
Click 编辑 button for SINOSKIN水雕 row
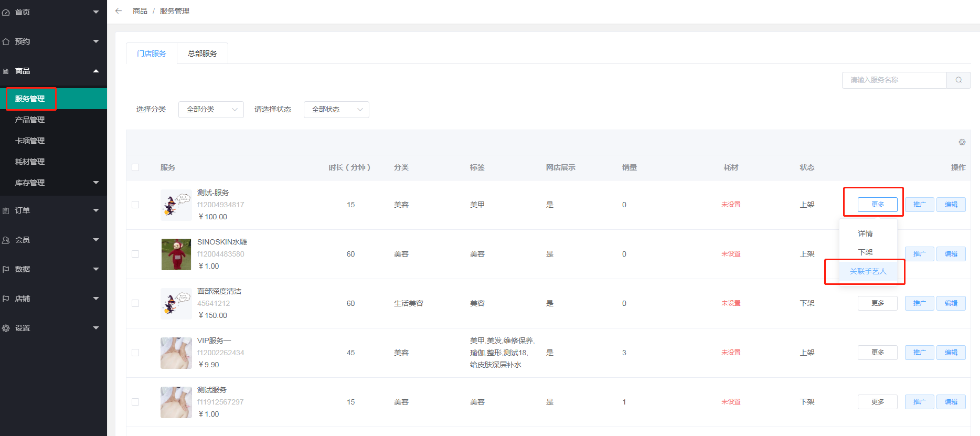951,254
